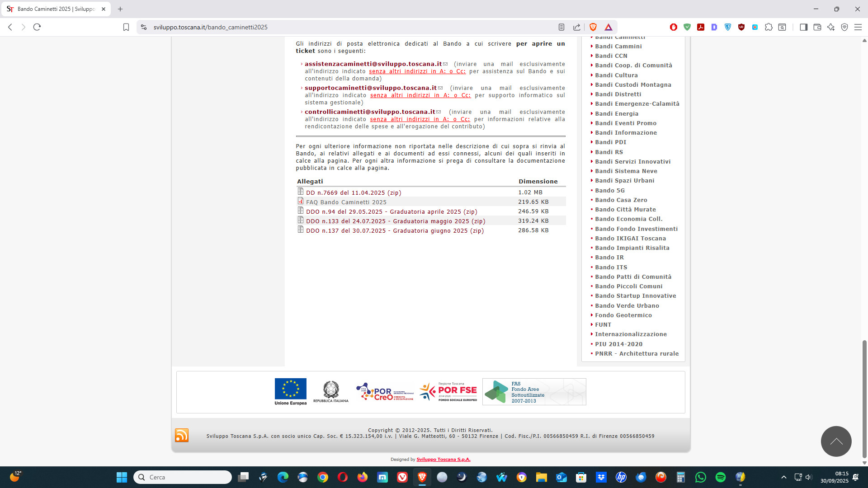Open Brave hamburger main menu
868x488 pixels.
tap(858, 27)
